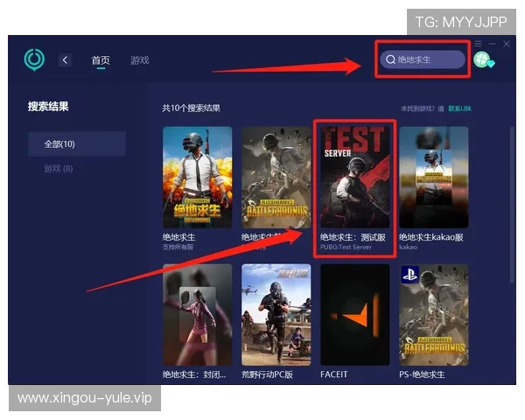Click the 共10个搜索结果 count text
Viewport: 525px width, 420px height.
(191, 108)
